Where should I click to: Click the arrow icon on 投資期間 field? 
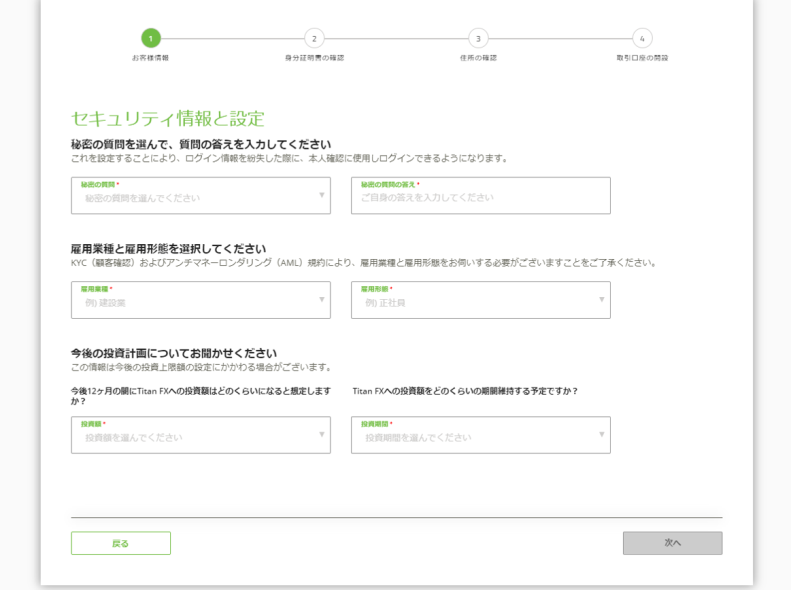click(x=602, y=434)
